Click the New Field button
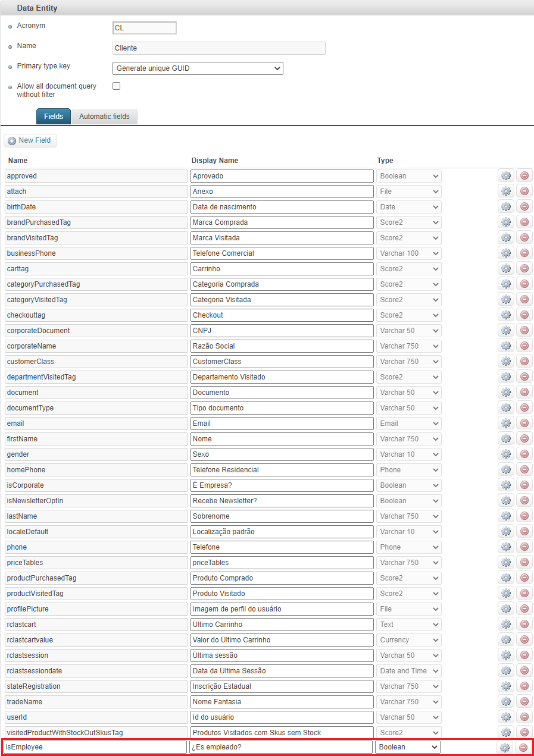Image resolution: width=534 pixels, height=756 pixels. (x=30, y=140)
